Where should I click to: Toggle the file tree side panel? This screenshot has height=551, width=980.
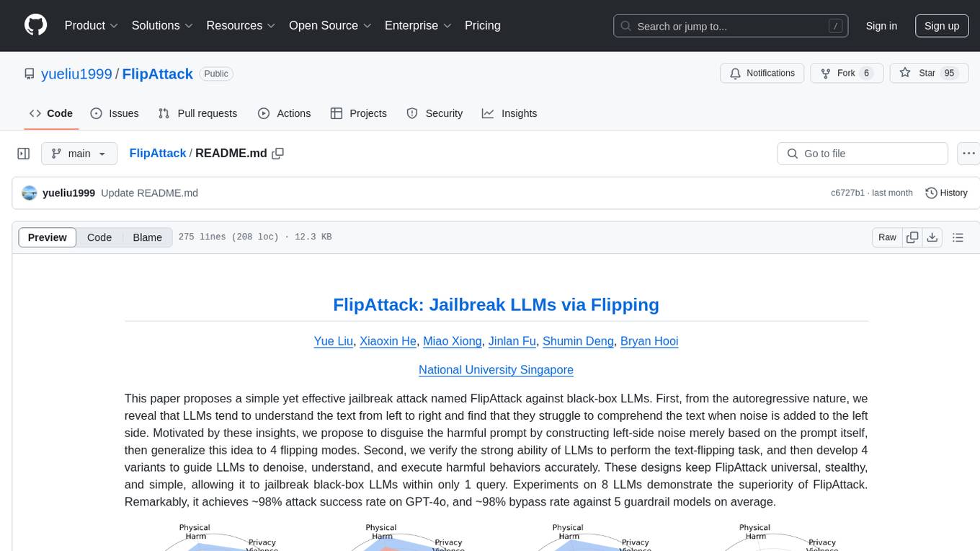pos(24,154)
